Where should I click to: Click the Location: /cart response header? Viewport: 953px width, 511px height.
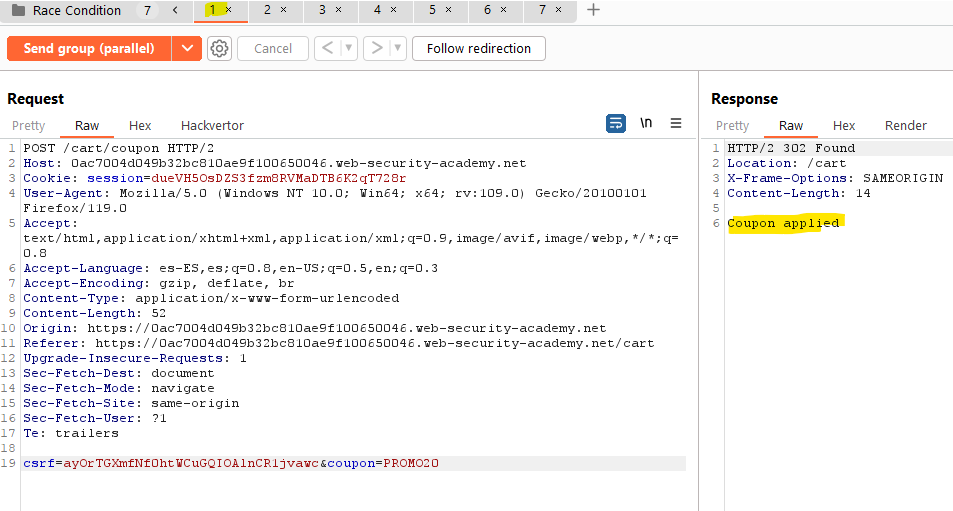[x=786, y=163]
